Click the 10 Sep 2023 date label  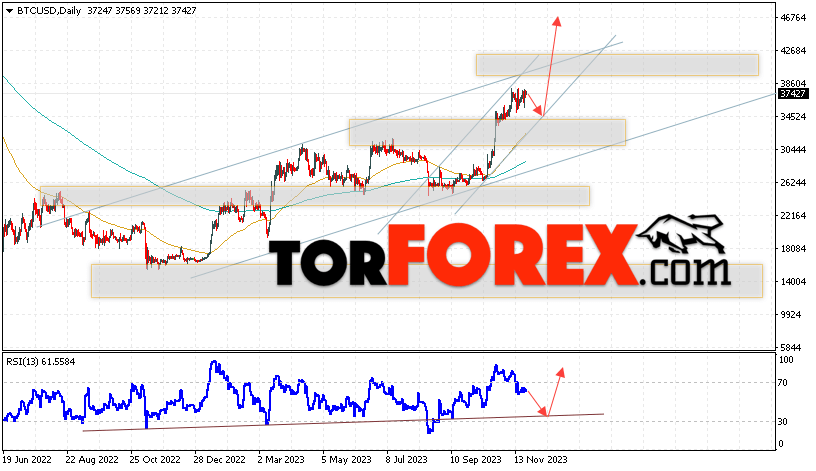476,460
